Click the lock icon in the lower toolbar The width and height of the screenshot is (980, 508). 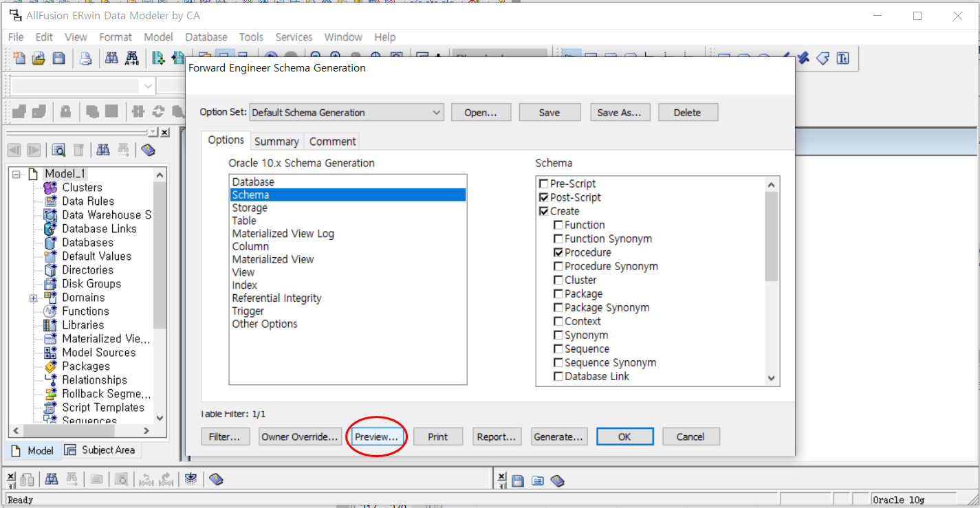(x=65, y=111)
